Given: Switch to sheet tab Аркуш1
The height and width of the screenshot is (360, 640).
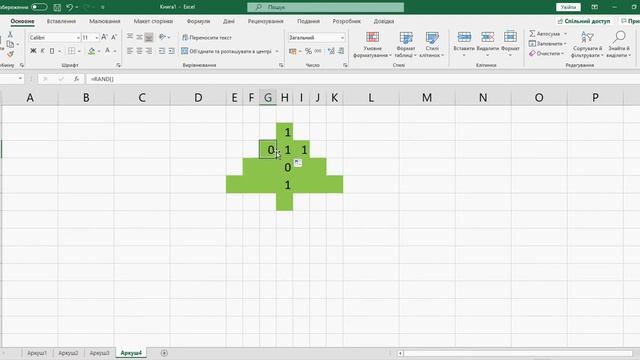Looking at the screenshot, I should click(x=37, y=353).
